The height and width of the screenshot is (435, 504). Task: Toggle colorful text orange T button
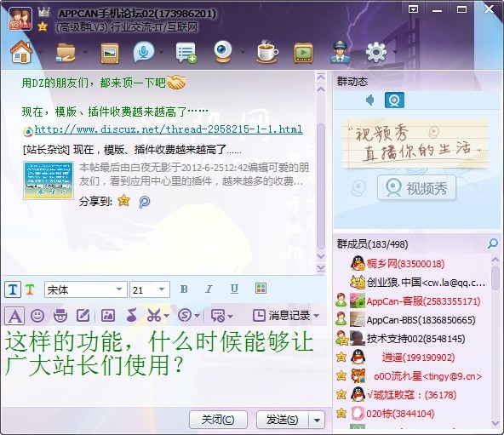pos(30,289)
